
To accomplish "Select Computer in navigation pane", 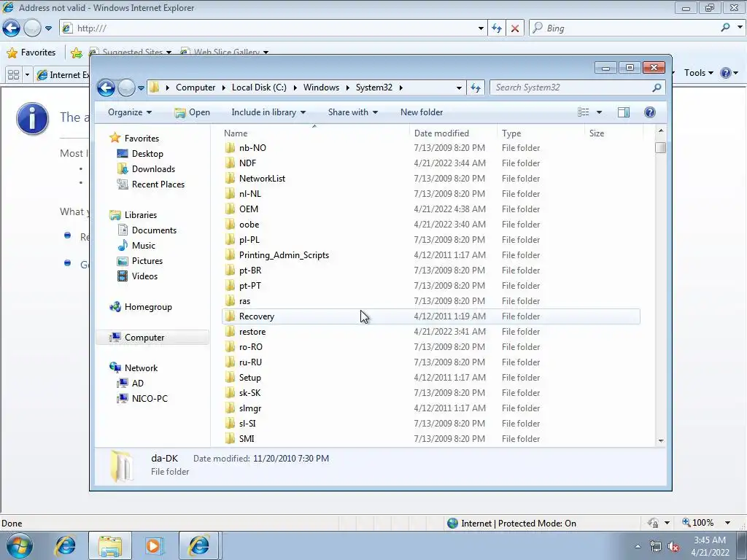I will [144, 338].
